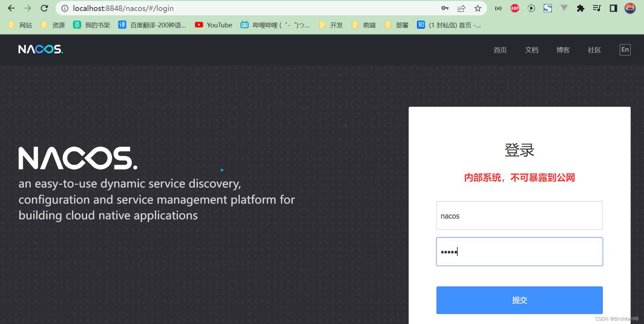The image size is (644, 324).
Task: Expand the 前端 bookmarks folder
Action: pyautogui.click(x=364, y=25)
